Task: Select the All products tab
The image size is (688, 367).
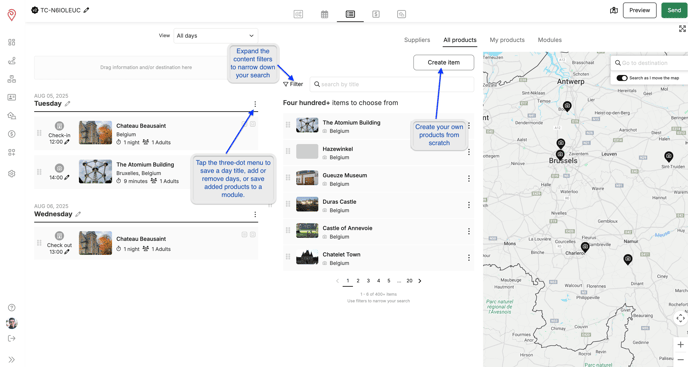Action: (x=459, y=40)
